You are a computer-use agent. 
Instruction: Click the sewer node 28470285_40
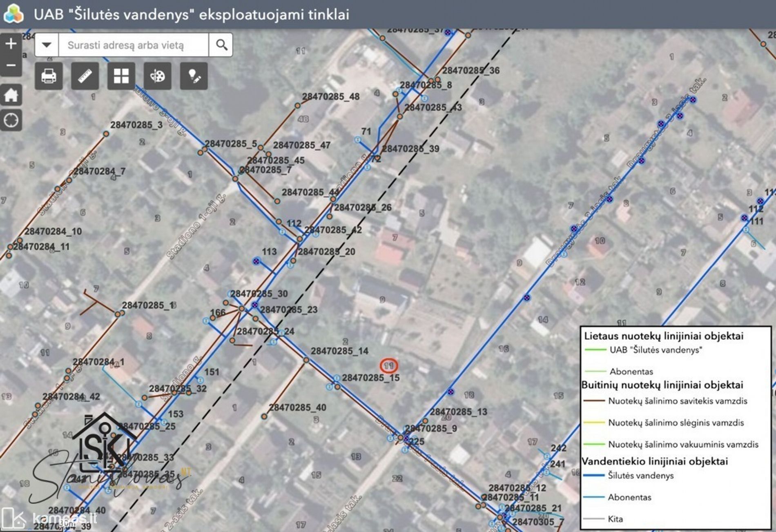(x=264, y=416)
